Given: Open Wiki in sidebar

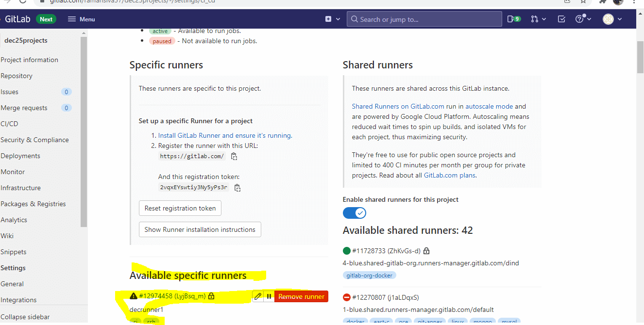Looking at the screenshot, I should [7, 236].
